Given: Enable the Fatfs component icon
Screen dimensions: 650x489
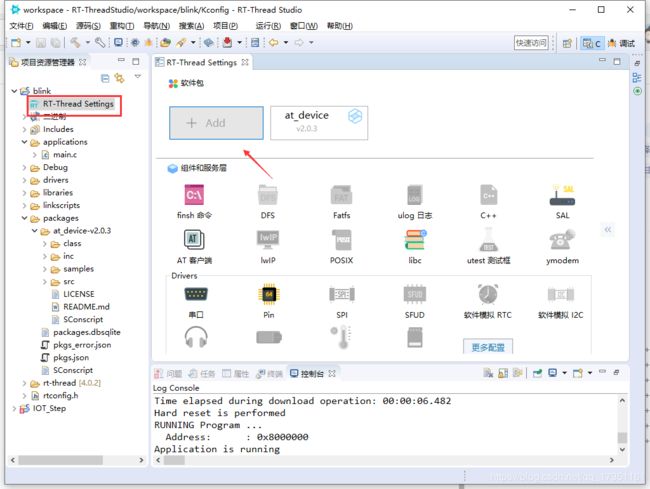Looking at the screenshot, I should click(342, 195).
